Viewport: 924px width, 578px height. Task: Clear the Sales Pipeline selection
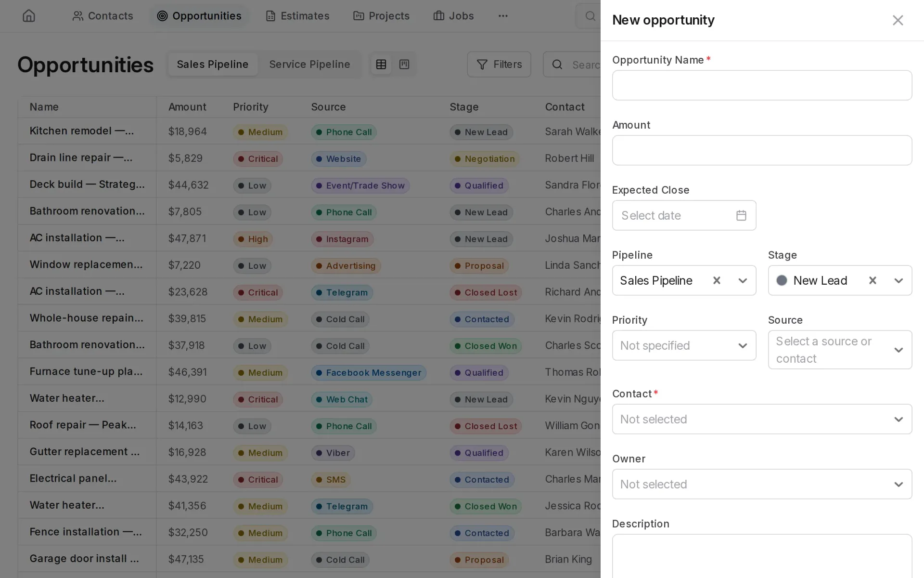pos(717,280)
